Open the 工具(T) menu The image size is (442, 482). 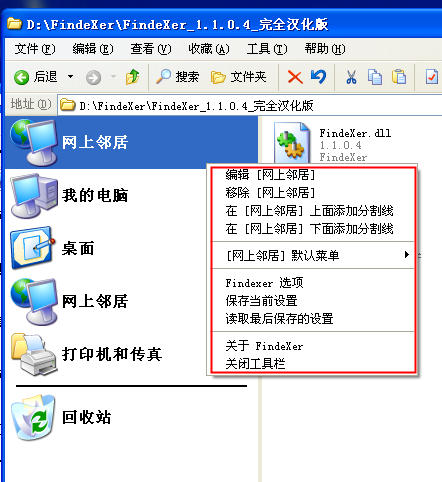coord(267,49)
